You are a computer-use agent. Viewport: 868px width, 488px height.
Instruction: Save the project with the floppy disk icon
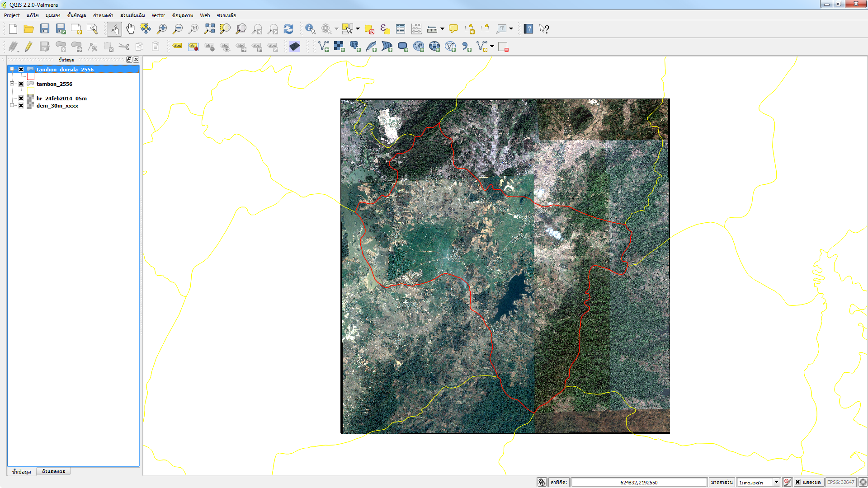click(45, 29)
